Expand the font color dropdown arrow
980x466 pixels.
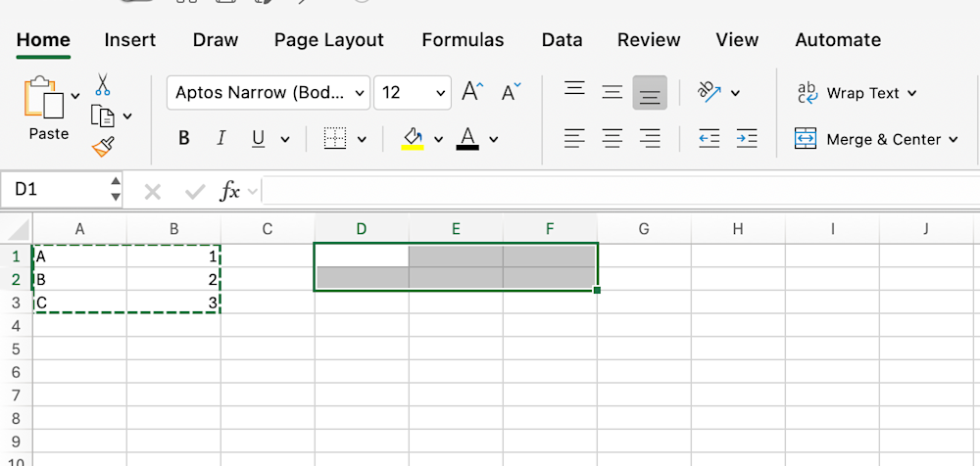tap(494, 139)
